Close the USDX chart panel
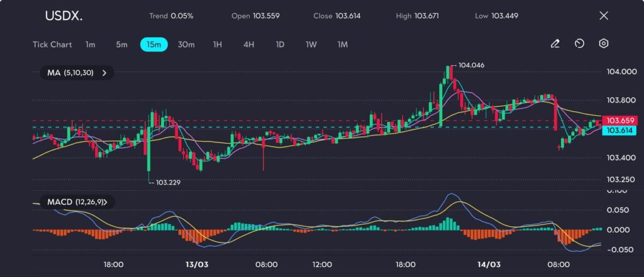The image size is (644, 277). [604, 16]
